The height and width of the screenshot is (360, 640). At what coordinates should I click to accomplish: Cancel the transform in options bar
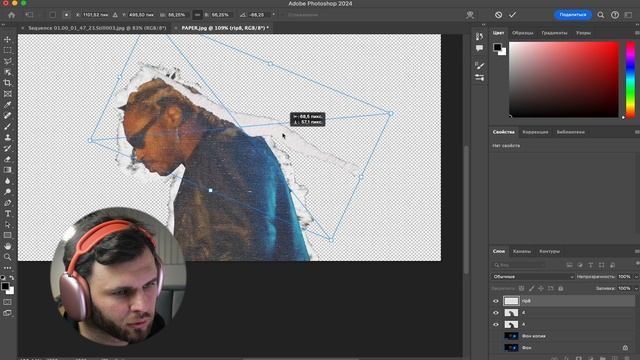point(498,15)
